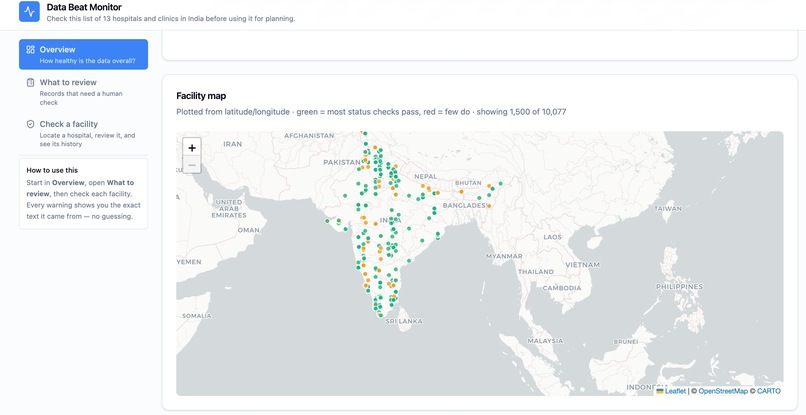Click the Data Beat Monitor pulse logo
Image resolution: width=806 pixels, height=415 pixels.
29,11
